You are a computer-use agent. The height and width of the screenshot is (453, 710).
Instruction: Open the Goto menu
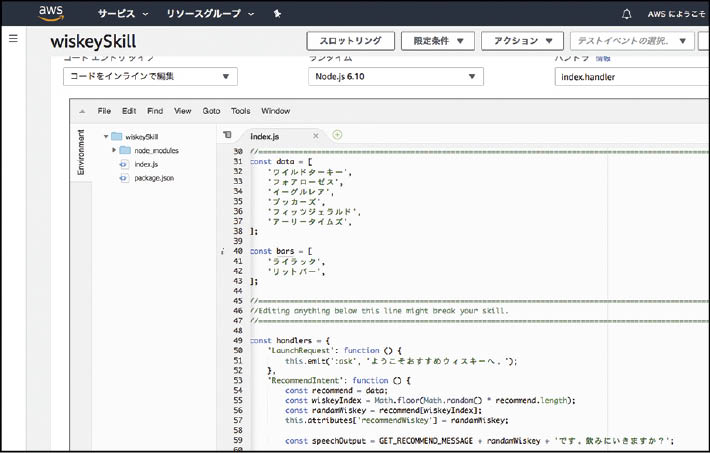tap(211, 111)
